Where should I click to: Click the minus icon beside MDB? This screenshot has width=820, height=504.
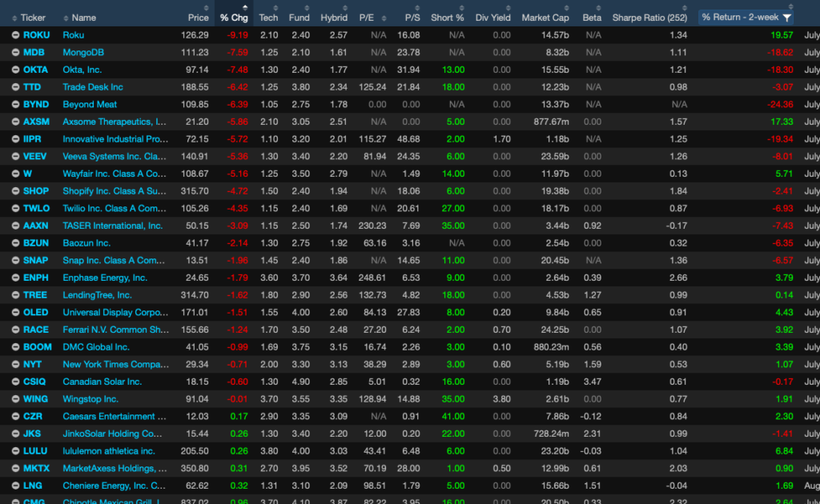tap(16, 52)
